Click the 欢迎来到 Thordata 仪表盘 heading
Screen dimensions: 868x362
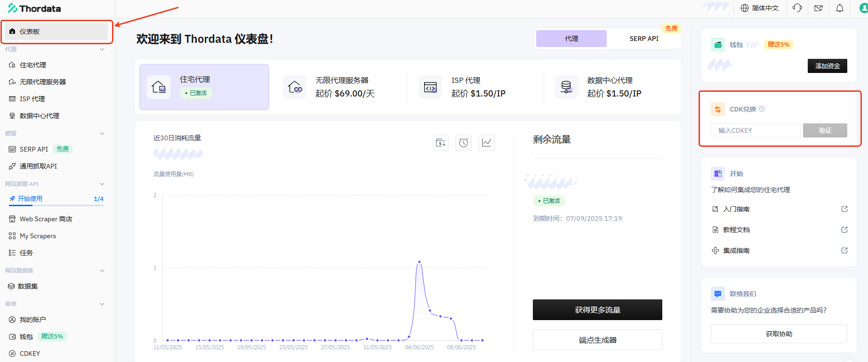(205, 39)
